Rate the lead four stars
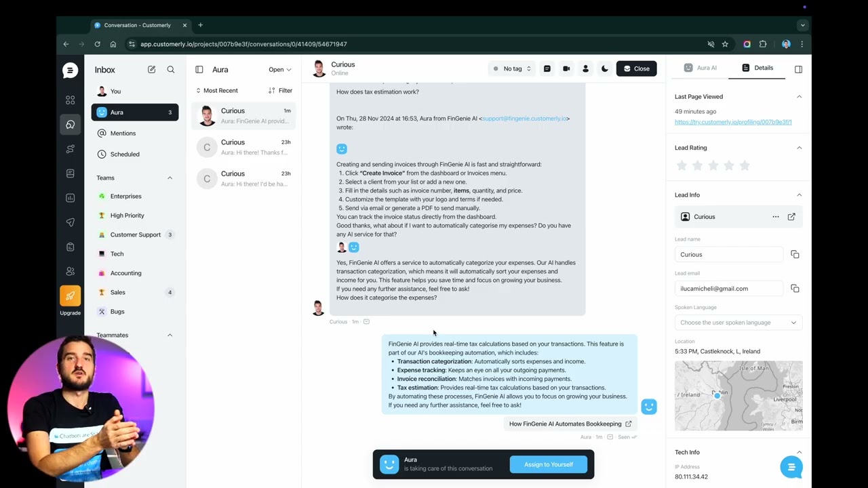The height and width of the screenshot is (488, 868). pyautogui.click(x=729, y=165)
